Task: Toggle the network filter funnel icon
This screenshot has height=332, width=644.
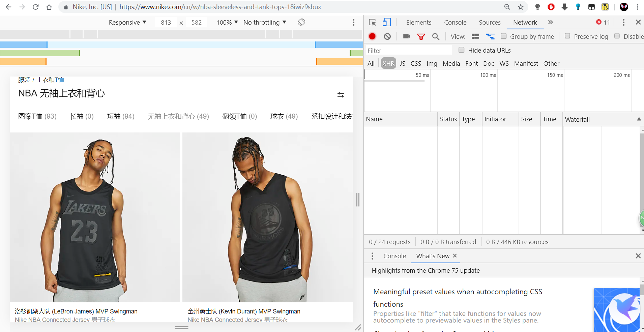Action: 421,36
